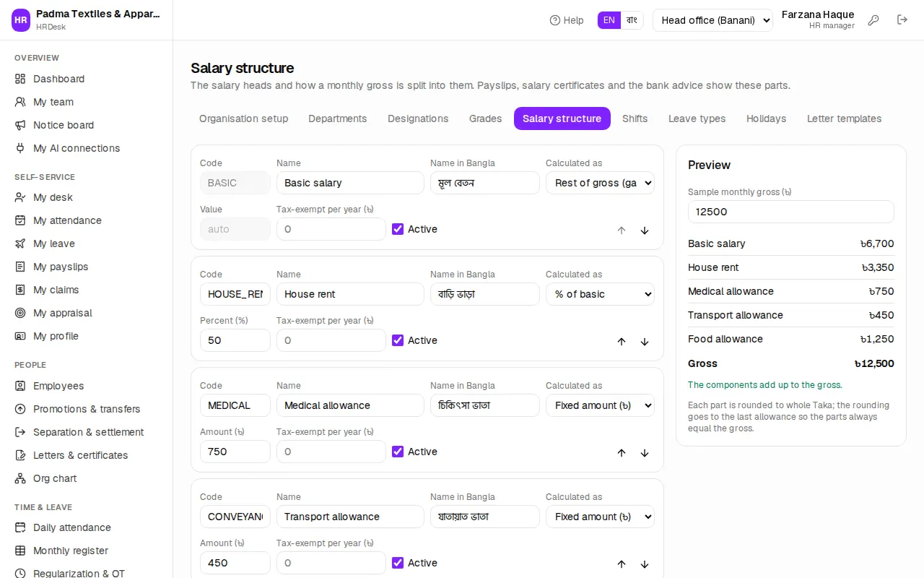Open Monthly register in sidebar
The image size is (924, 578).
(x=87, y=551)
